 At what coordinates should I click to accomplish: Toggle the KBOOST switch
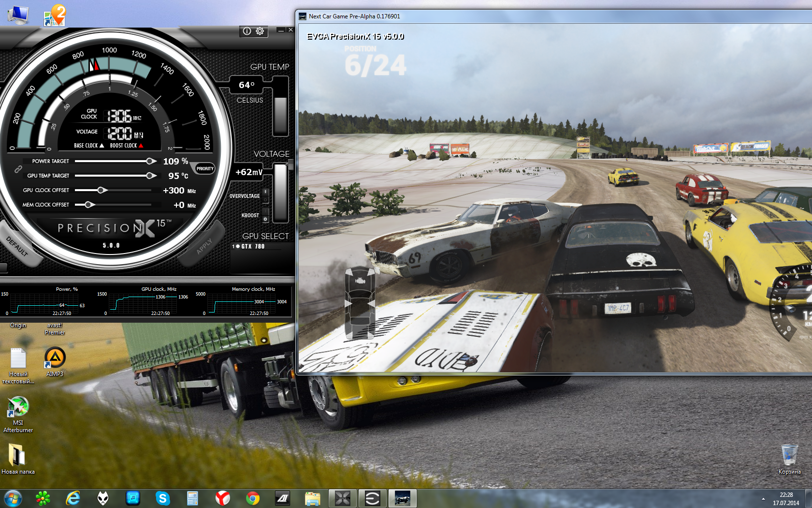tap(265, 216)
